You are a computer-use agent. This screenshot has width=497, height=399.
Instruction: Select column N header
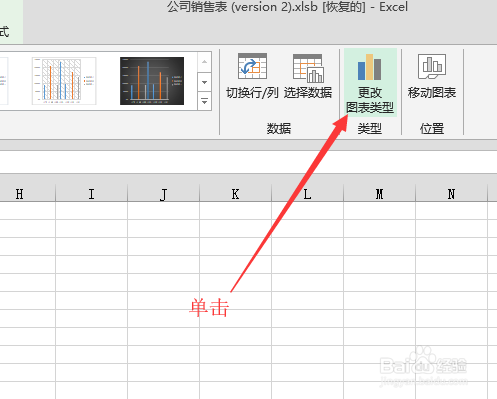(451, 194)
